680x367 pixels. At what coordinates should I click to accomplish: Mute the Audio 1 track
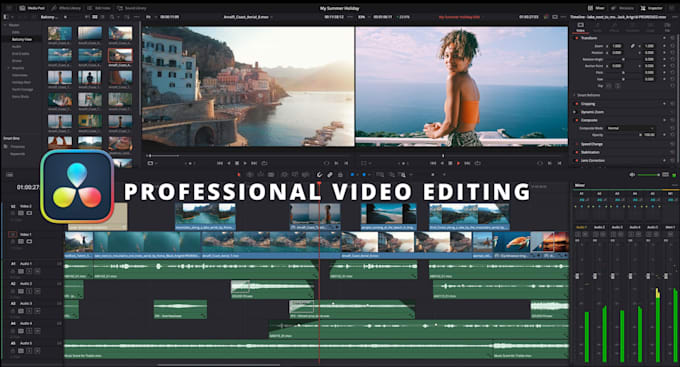point(37,271)
